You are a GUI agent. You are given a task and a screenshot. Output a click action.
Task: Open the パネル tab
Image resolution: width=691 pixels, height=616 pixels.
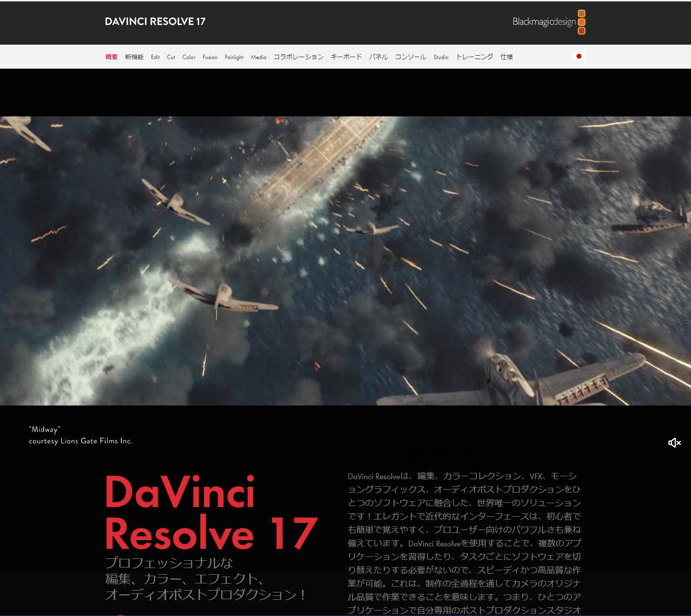[x=378, y=57]
